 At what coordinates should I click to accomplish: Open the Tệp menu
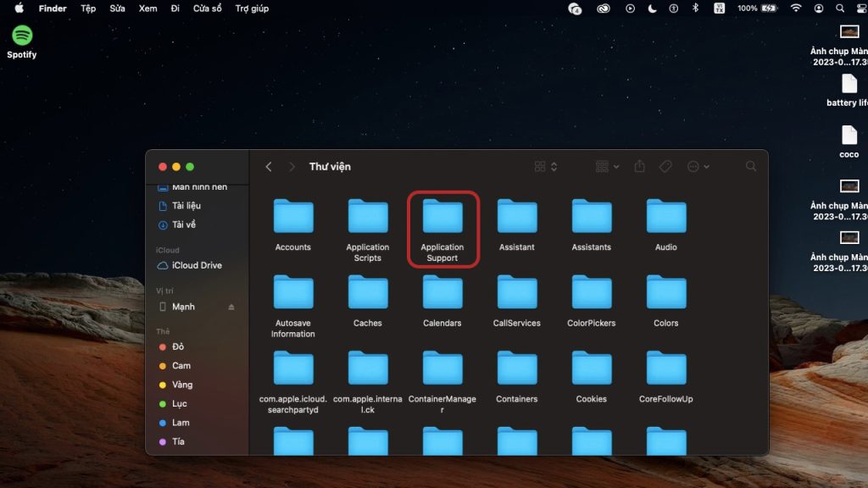[x=88, y=8]
